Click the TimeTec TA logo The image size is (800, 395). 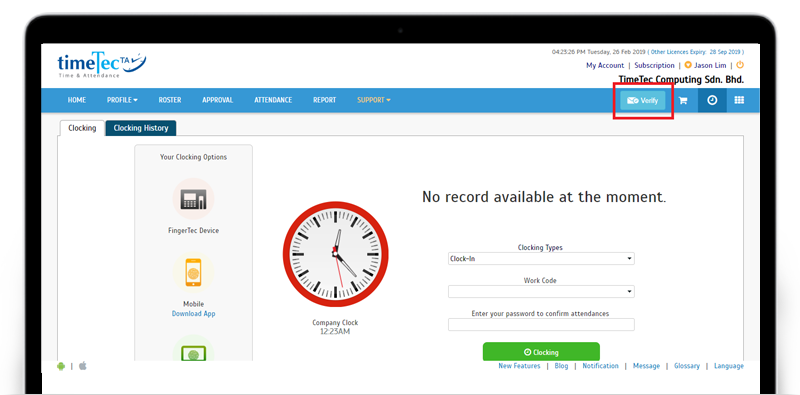(102, 65)
